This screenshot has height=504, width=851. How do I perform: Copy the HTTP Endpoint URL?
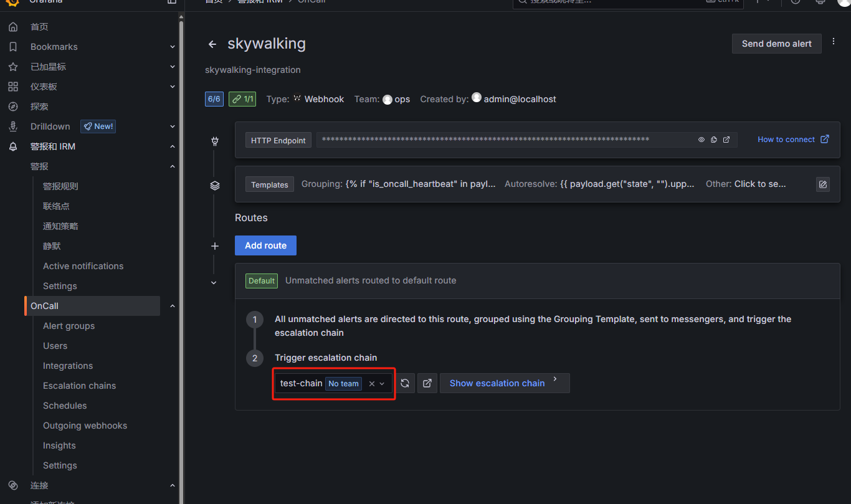714,140
